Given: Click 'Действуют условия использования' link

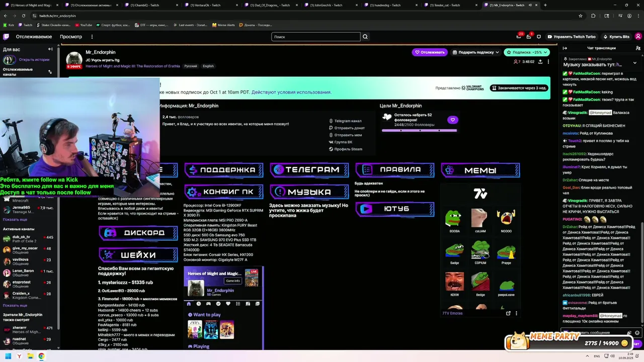Looking at the screenshot, I should click(x=291, y=92).
